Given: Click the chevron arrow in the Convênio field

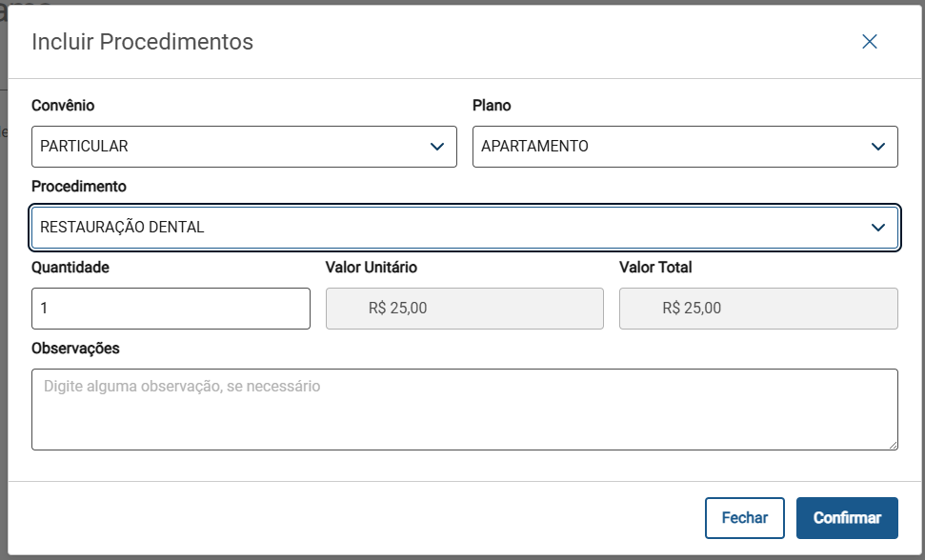Looking at the screenshot, I should pyautogui.click(x=437, y=147).
